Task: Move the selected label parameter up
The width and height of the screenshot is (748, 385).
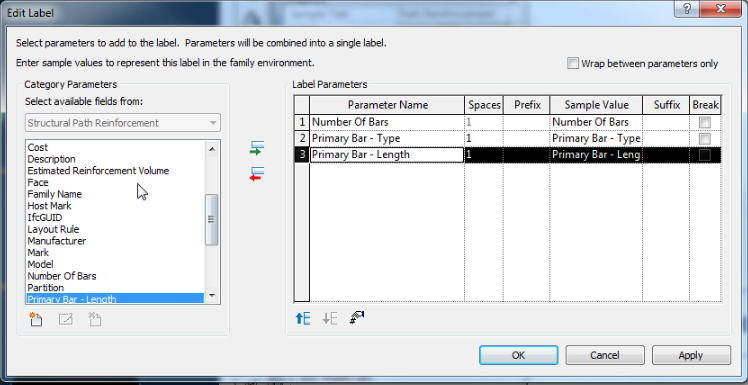Action: coord(303,318)
